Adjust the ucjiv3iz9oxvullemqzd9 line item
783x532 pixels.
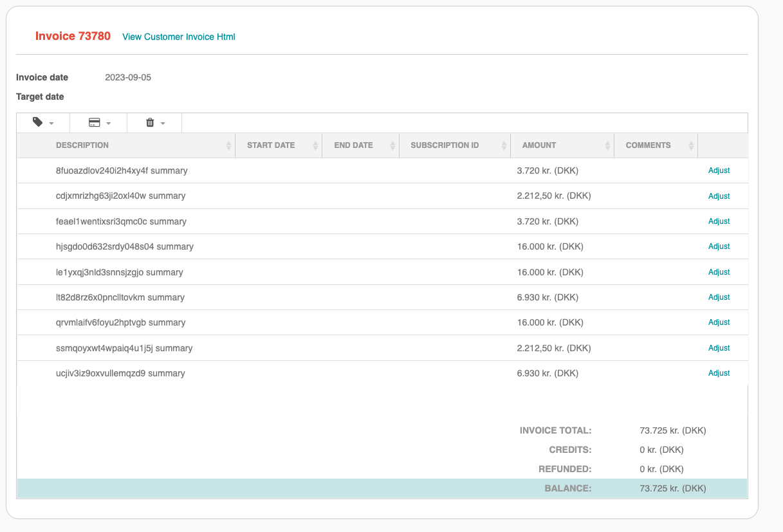719,373
